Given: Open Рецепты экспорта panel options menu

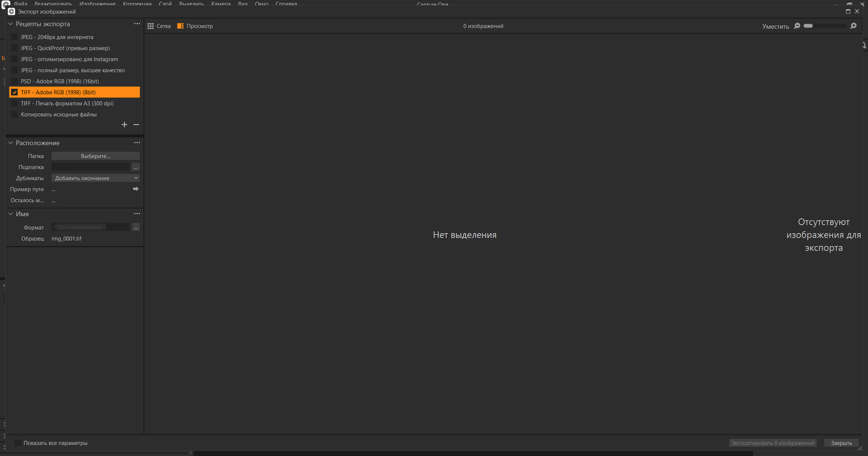Looking at the screenshot, I should tap(137, 24).
